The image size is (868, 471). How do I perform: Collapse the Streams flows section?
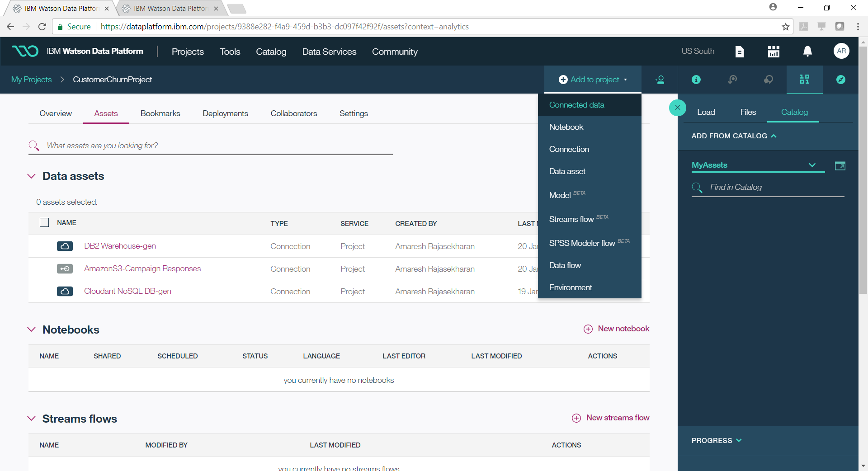(32, 419)
